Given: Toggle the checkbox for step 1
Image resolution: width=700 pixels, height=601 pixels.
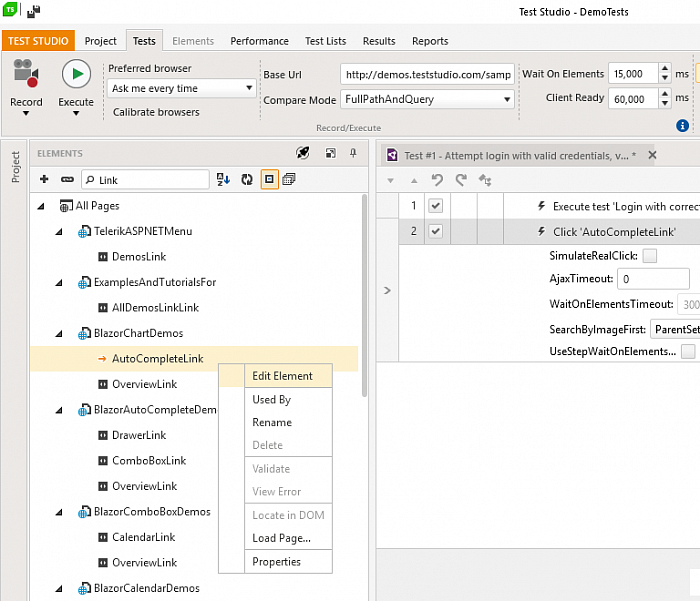Looking at the screenshot, I should pos(435,206).
